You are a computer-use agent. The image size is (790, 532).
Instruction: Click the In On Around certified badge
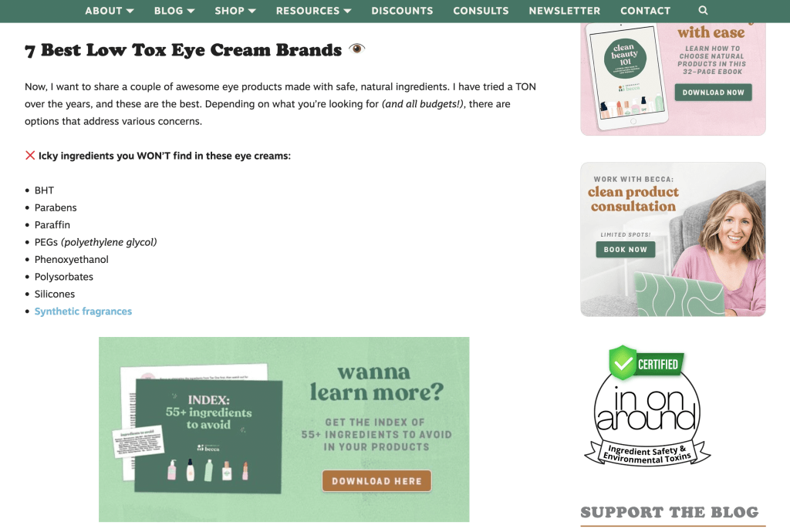647,405
